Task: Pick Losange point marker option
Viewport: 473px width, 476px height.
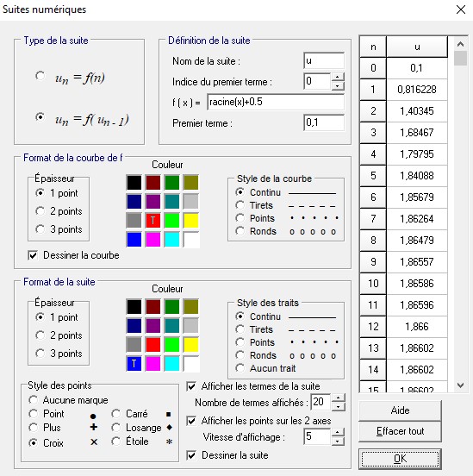Action: pos(116,428)
